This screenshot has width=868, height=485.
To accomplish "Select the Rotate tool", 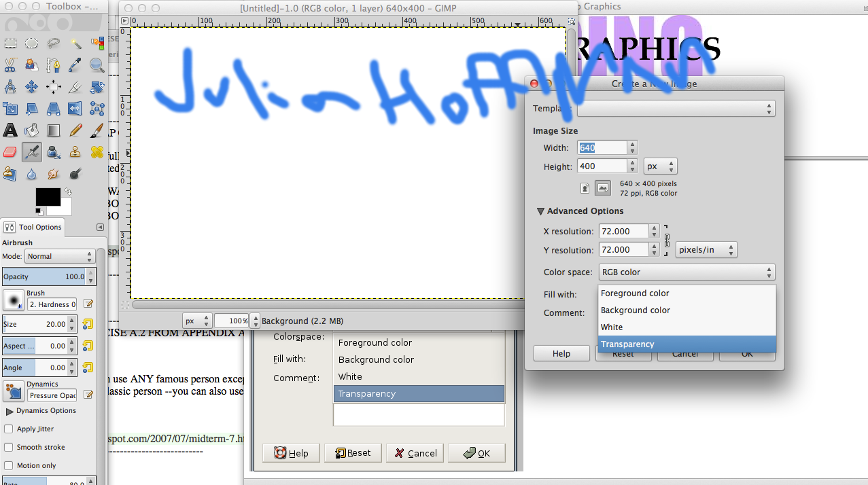I will tap(97, 87).
